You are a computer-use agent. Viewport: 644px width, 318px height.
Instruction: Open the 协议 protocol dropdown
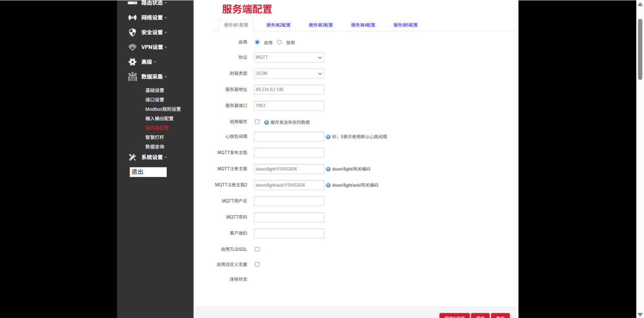[x=289, y=57]
